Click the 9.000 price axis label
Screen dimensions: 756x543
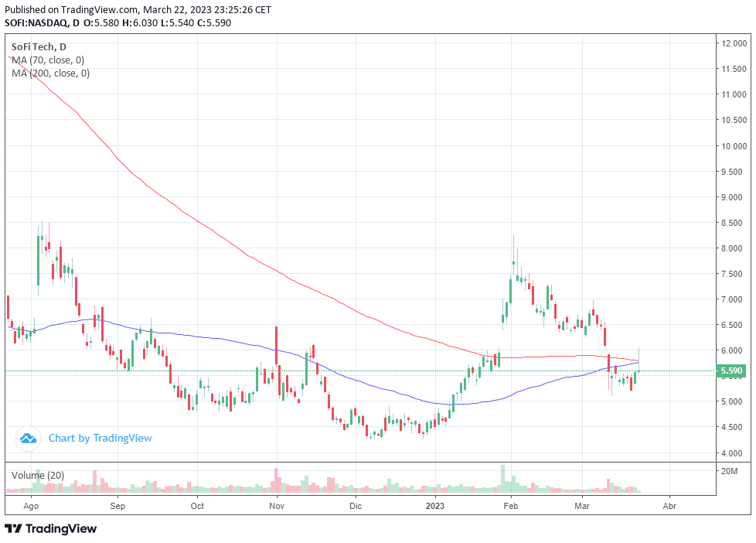732,197
